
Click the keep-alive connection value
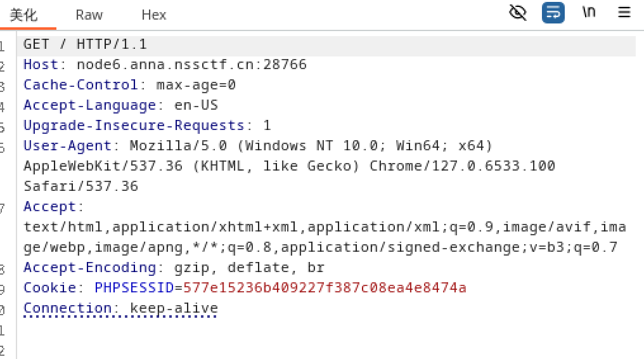coord(174,308)
